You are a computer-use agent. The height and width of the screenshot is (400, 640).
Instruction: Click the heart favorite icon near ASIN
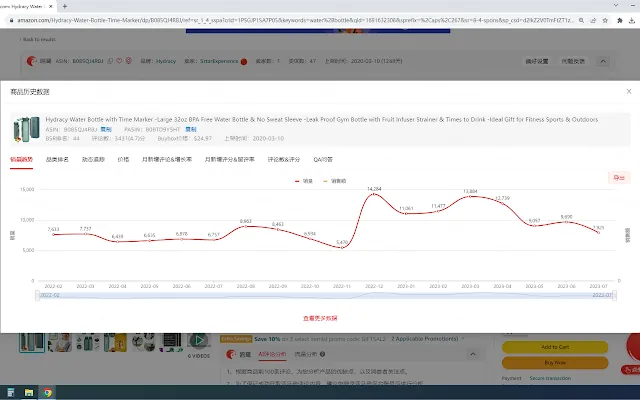[119, 61]
